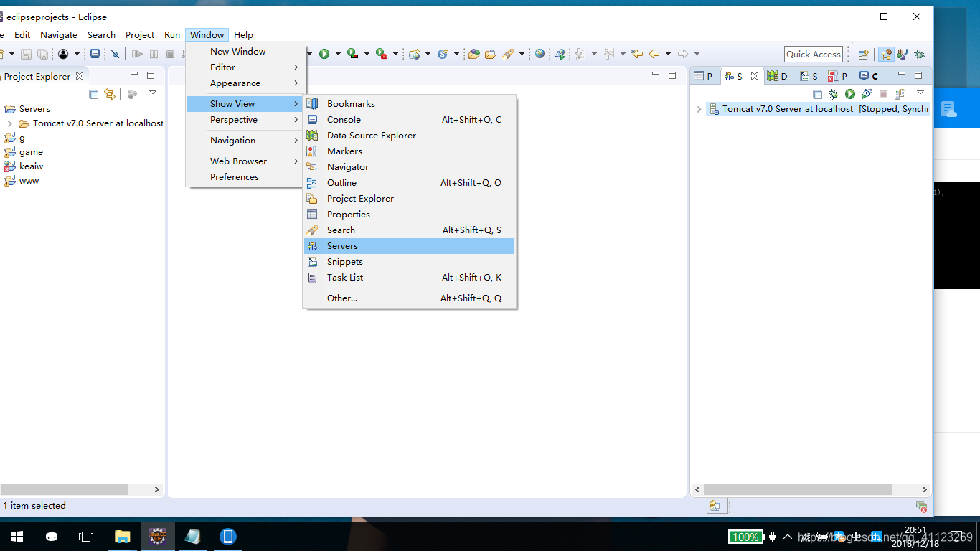The image size is (980, 551).
Task: Collapse all in the Servers view toolbar
Action: tap(817, 94)
